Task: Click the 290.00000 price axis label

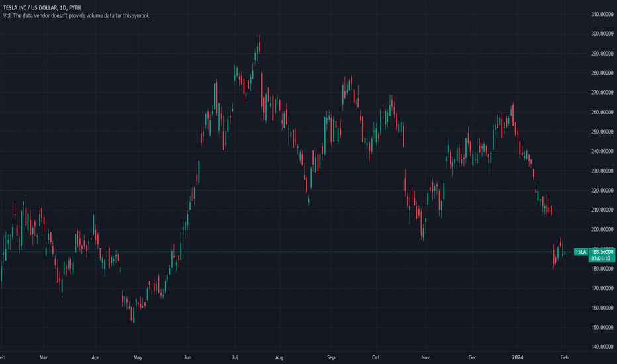Action: coord(602,54)
